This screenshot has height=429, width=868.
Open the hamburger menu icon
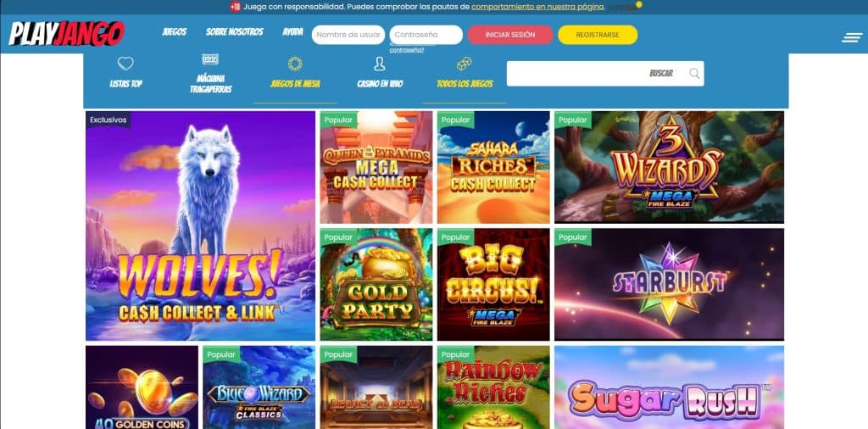coord(852,37)
